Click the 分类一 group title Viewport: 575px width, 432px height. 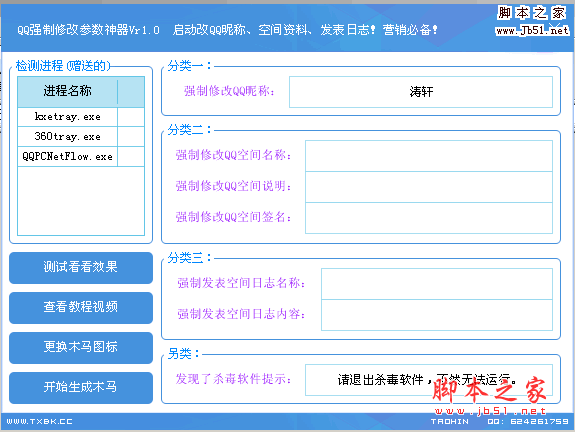pyautogui.click(x=189, y=66)
